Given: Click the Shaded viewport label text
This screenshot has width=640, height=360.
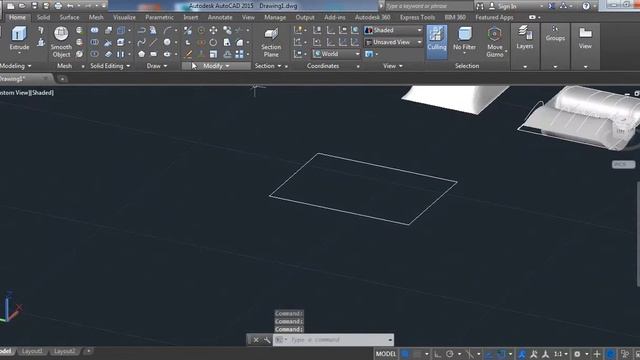Looking at the screenshot, I should [x=42, y=93].
